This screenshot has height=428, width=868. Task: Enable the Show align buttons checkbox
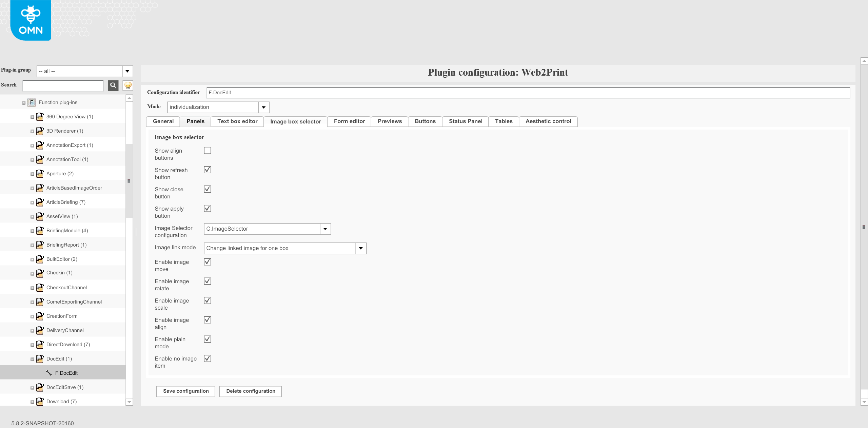(x=207, y=150)
